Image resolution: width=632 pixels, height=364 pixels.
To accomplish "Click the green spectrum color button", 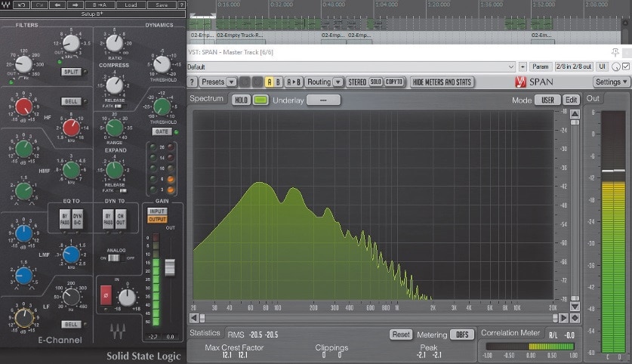I will click(x=261, y=100).
